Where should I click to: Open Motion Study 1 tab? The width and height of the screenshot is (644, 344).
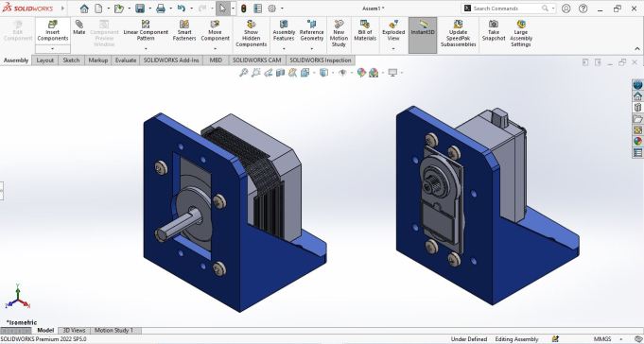coord(114,331)
